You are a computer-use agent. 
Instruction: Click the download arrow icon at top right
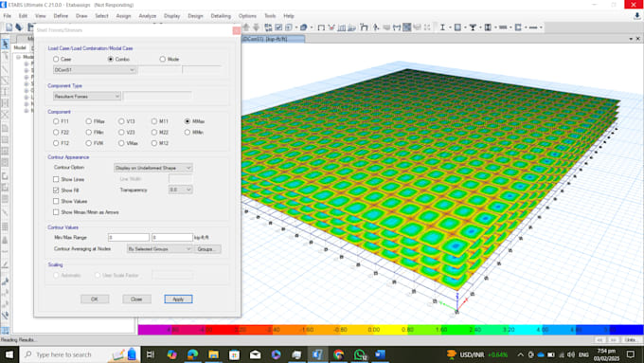[x=636, y=15]
